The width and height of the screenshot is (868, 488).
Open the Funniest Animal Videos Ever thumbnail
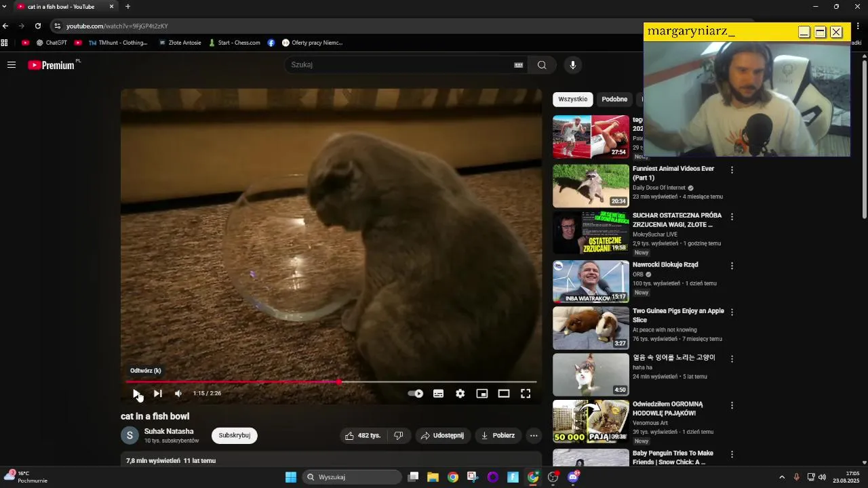click(591, 186)
